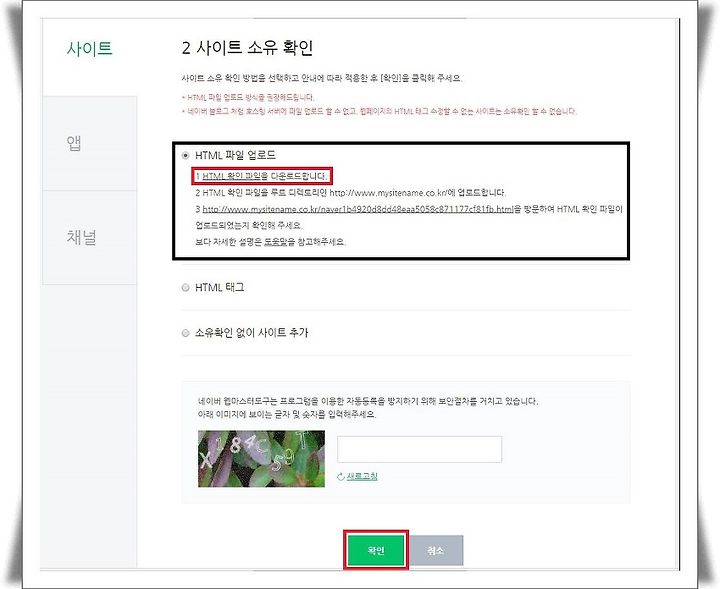Viewport: 720px width, 589px height.
Task: Open the 도움말 help link
Action: [x=275, y=242]
